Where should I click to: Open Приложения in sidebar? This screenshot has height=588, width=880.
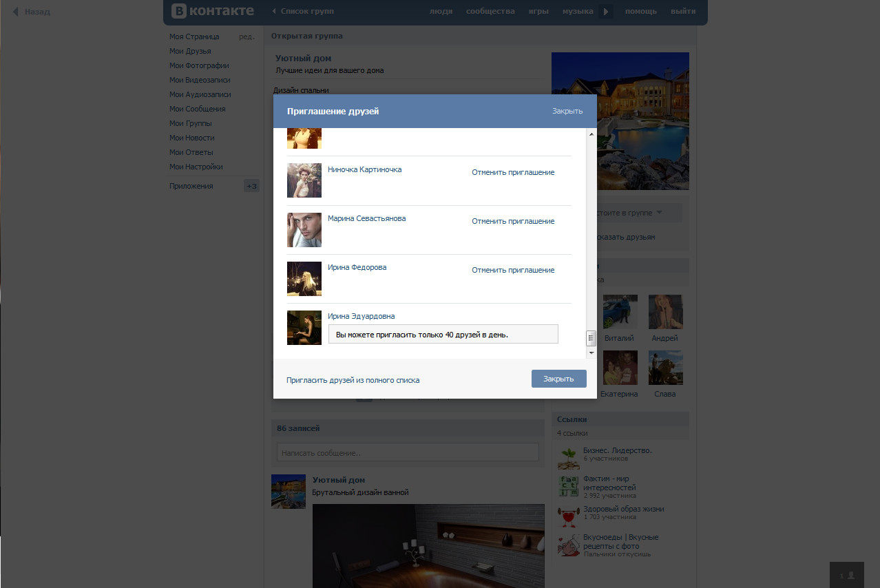[x=191, y=186]
